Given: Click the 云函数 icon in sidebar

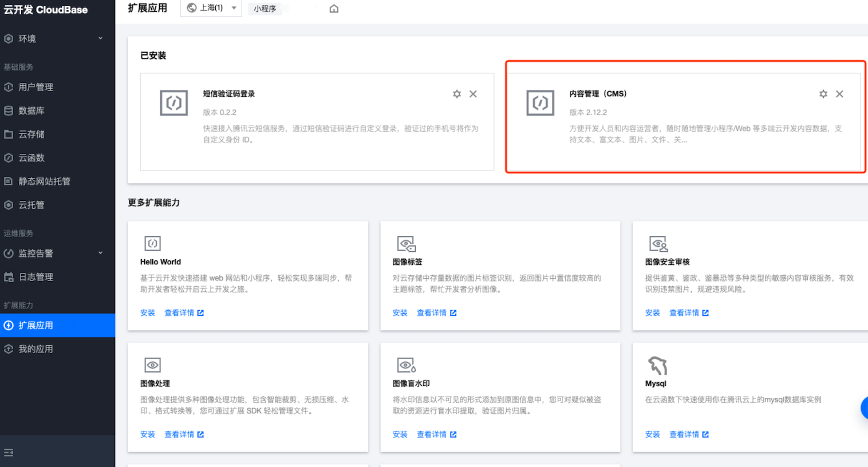Looking at the screenshot, I should [9, 158].
